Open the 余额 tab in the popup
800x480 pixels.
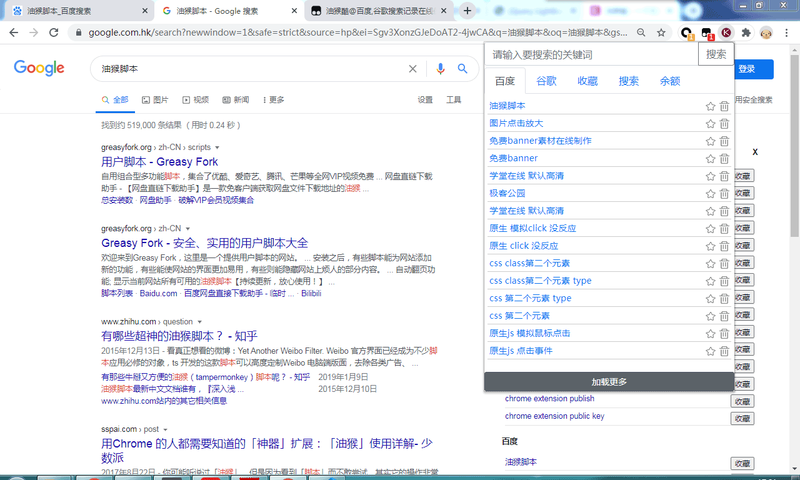(670, 81)
